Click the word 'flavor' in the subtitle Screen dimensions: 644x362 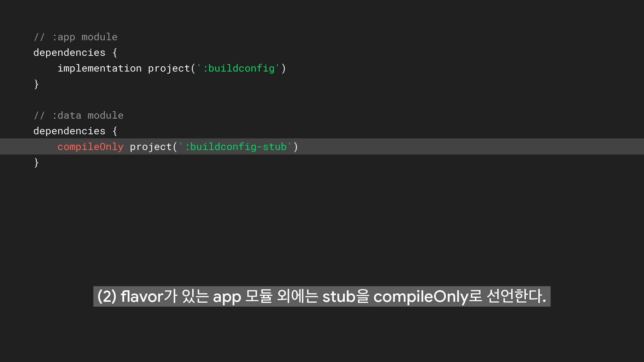pyautogui.click(x=142, y=296)
